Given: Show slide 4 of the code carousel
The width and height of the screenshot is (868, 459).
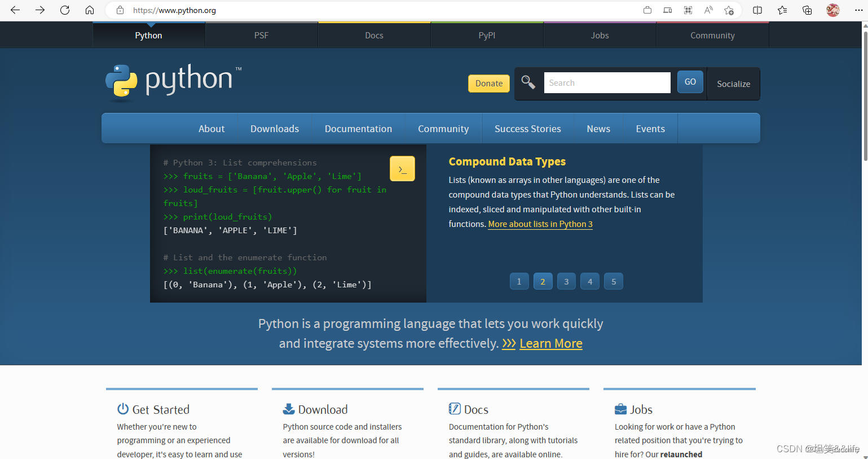Looking at the screenshot, I should [x=590, y=281].
